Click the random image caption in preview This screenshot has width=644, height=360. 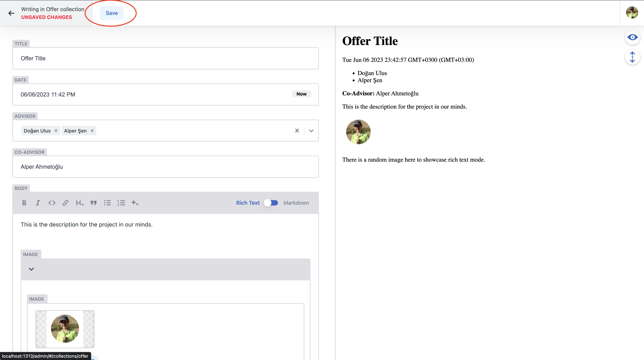point(413,160)
